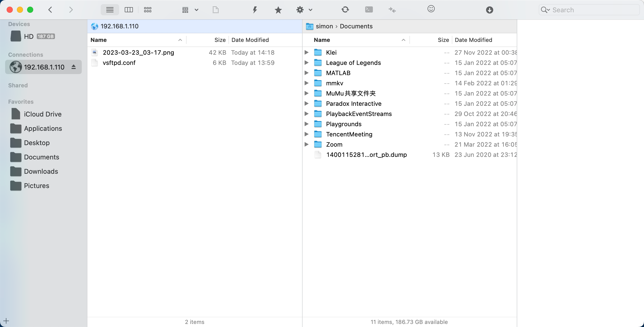Click the Refresh circular arrows icon
Image resolution: width=644 pixels, height=327 pixels.
pos(345,10)
